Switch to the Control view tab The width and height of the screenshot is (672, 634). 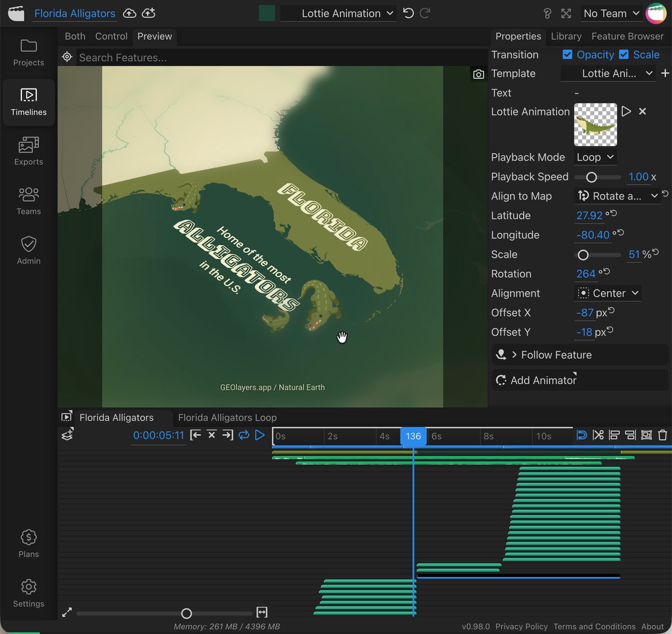click(111, 36)
